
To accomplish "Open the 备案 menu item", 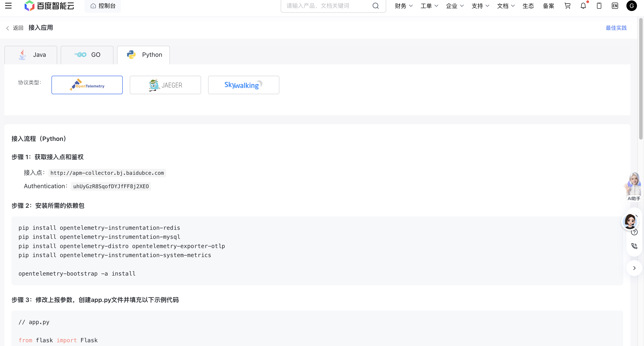I will (x=549, y=6).
